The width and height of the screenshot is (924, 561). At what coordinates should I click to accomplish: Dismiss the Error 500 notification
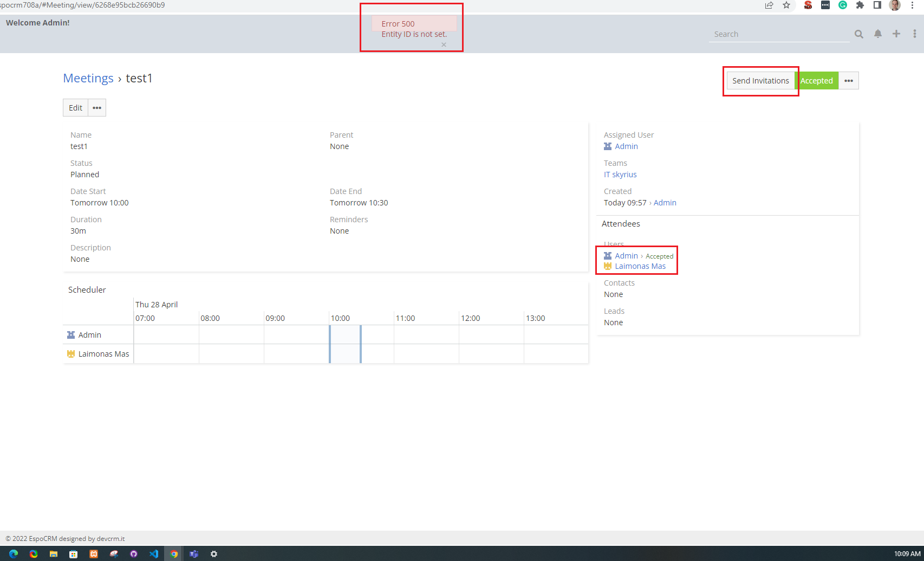pyautogui.click(x=444, y=44)
